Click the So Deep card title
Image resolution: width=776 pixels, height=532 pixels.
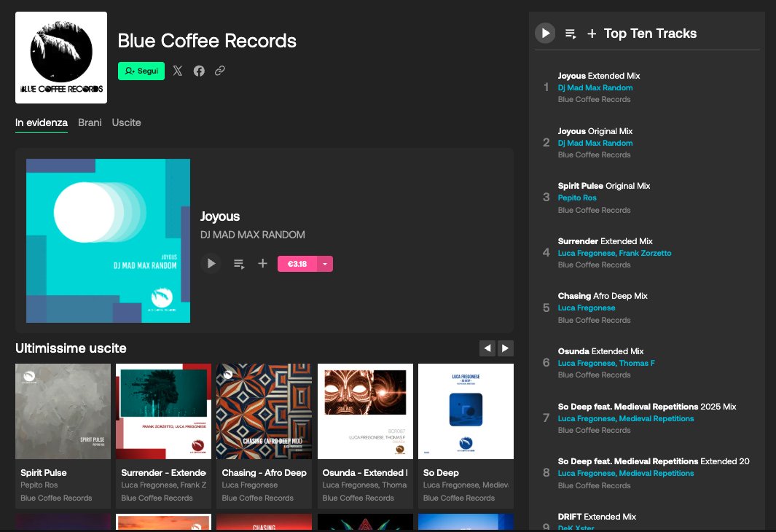click(x=441, y=473)
